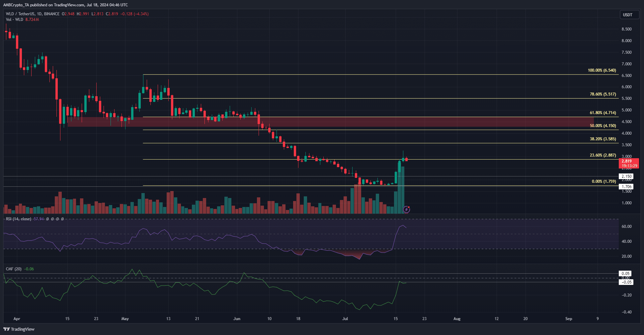Viewport: 644px width, 335px height.
Task: Select the 50.00% (4.150) Fibonacci label
Action: pyautogui.click(x=603, y=126)
